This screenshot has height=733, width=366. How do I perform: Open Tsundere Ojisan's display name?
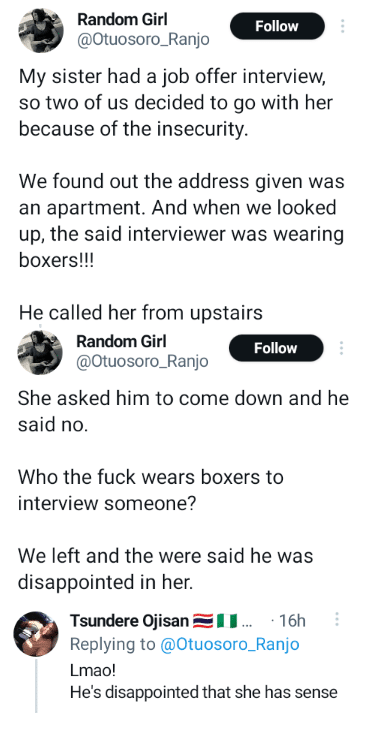(130, 621)
